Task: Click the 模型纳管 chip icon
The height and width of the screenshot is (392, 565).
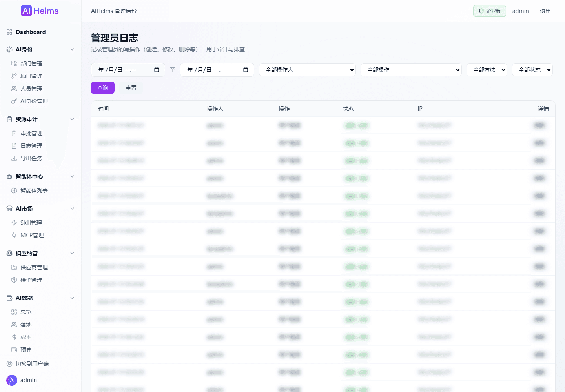Action: [x=9, y=253]
